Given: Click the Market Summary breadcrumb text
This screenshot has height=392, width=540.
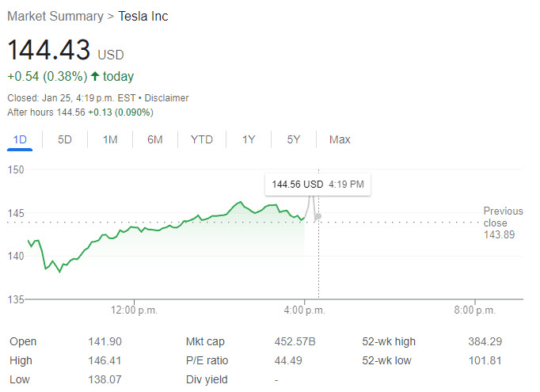Looking at the screenshot, I should 55,17.
